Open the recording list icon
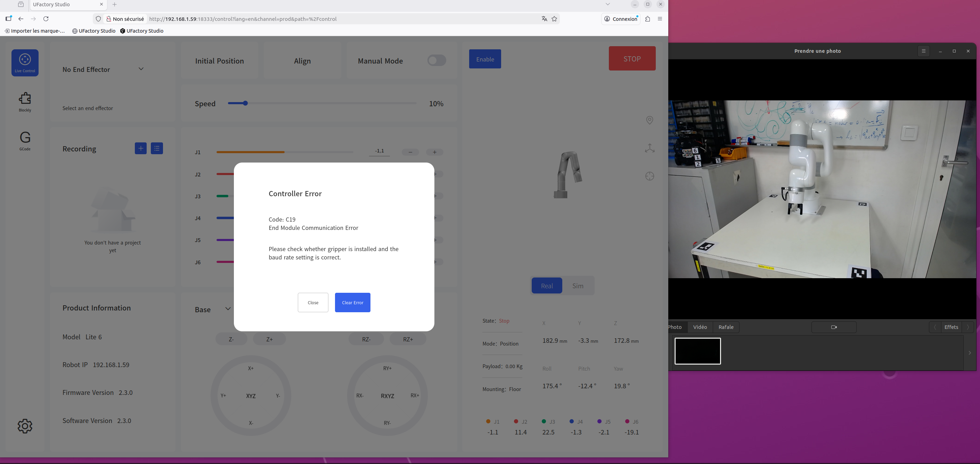This screenshot has height=464, width=980. (157, 148)
